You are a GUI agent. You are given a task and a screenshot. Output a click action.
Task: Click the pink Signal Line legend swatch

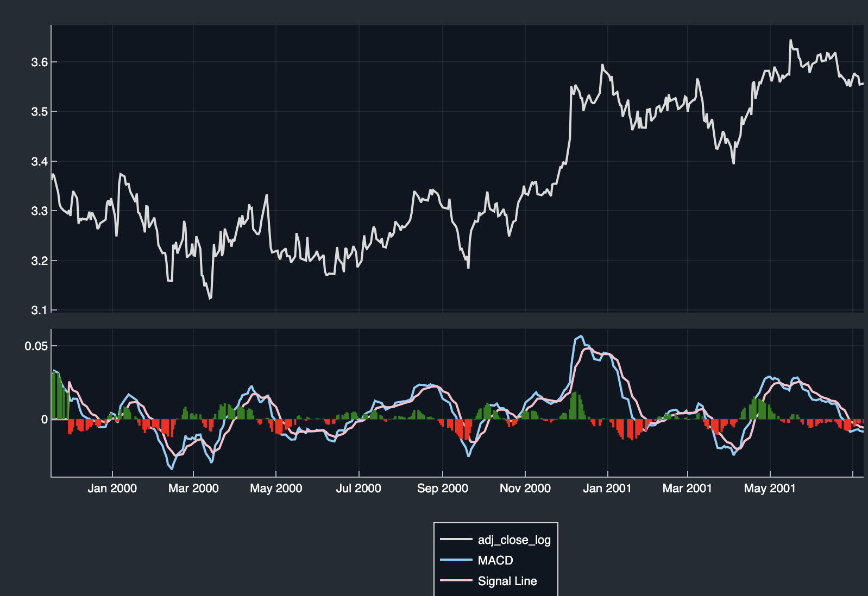pyautogui.click(x=456, y=581)
